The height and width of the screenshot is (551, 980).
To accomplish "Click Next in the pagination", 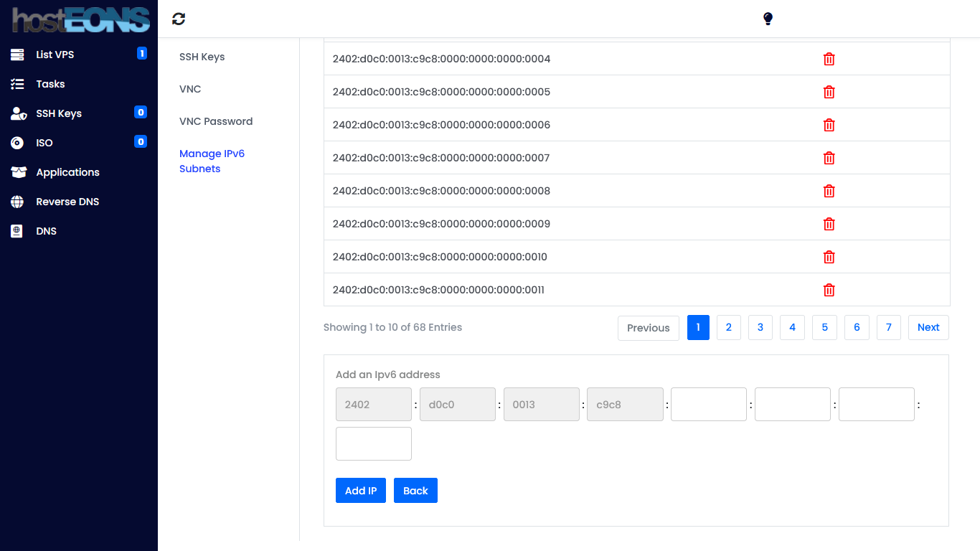I will pos(928,327).
